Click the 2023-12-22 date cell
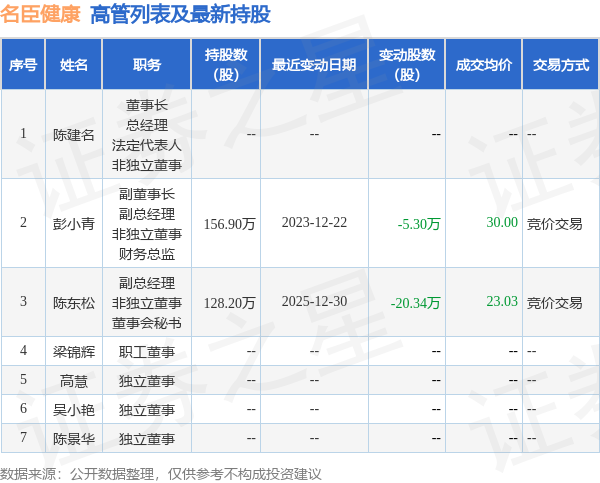Viewport: 600px width, 483px height. pos(314,223)
